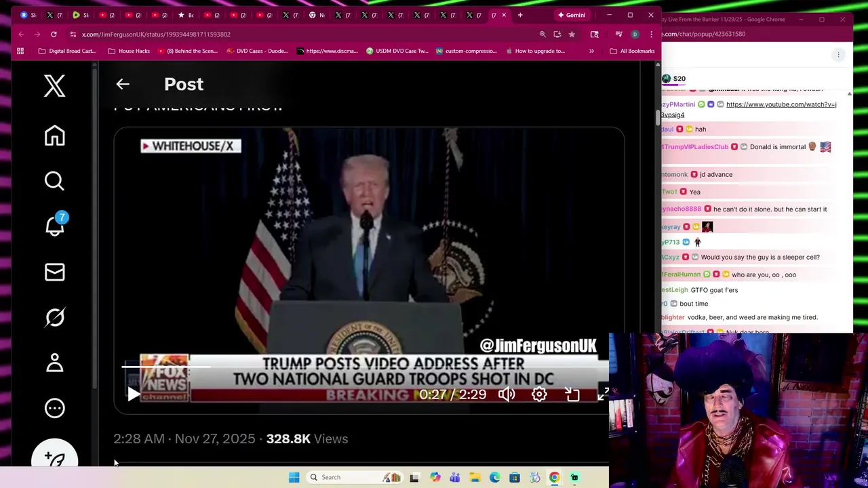Open zoom magnifier in address bar
This screenshot has height=488, width=868.
point(542,34)
